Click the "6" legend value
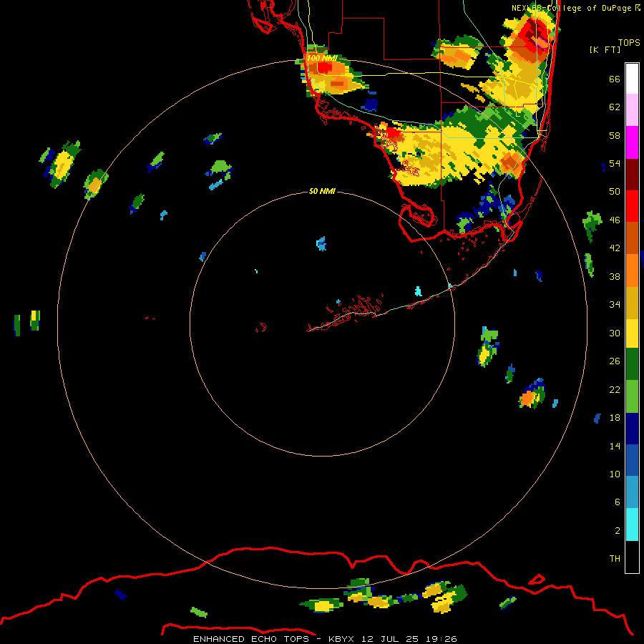 618,502
